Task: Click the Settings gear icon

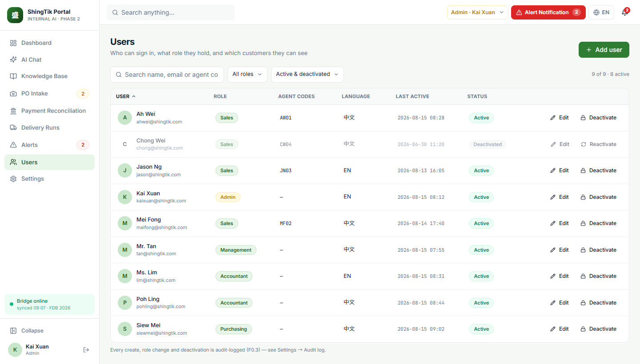Action: coord(13,179)
